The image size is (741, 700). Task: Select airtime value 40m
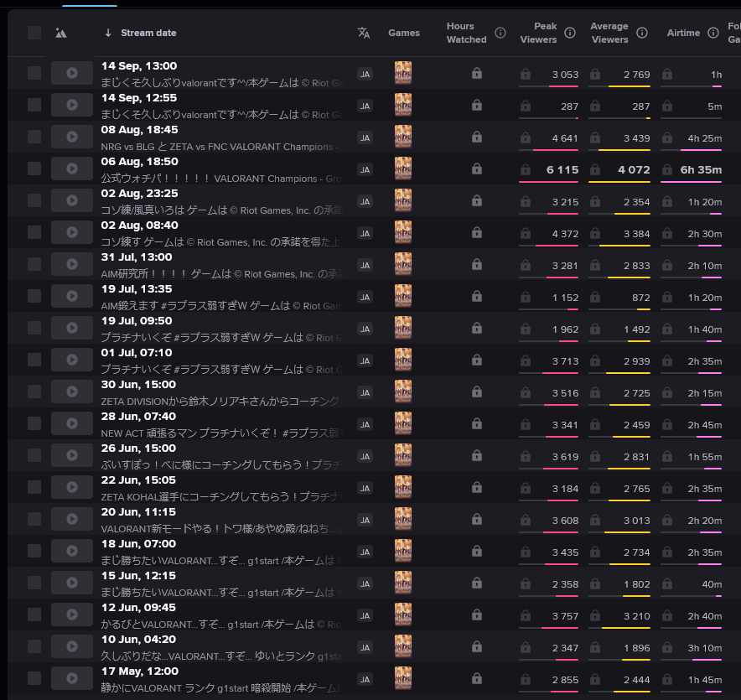pos(712,584)
